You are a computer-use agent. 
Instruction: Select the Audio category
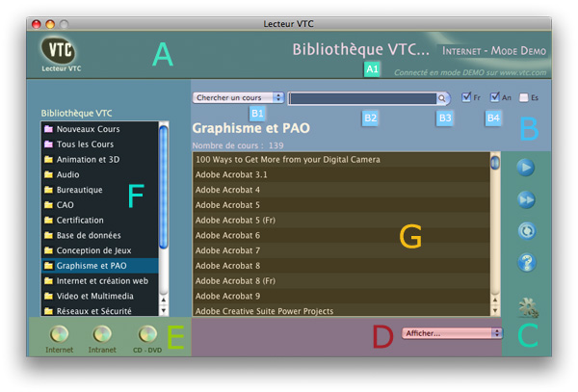coord(100,174)
